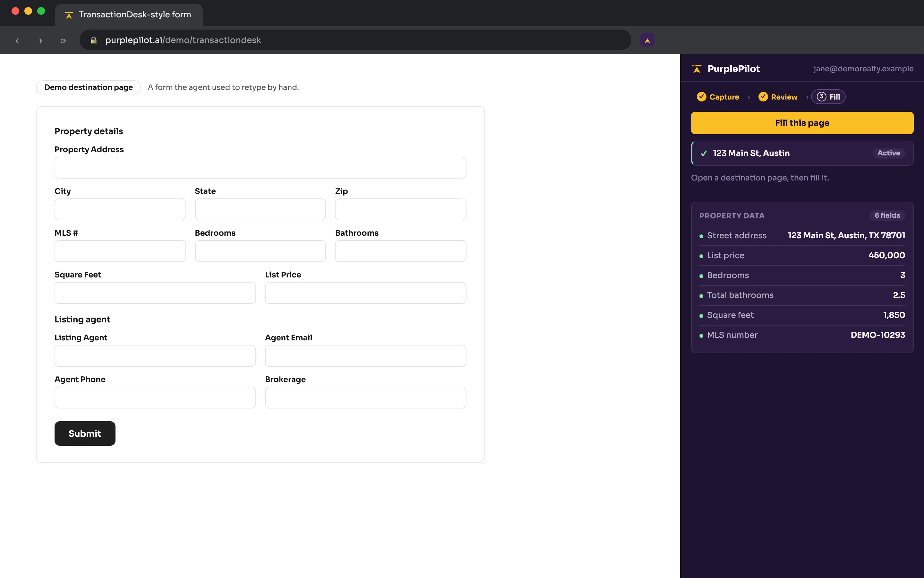
Task: Click the Review step checkmark icon
Action: 763,97
